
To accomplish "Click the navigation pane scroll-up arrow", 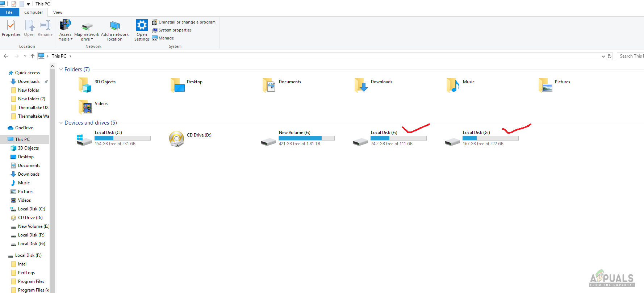I will (53, 66).
